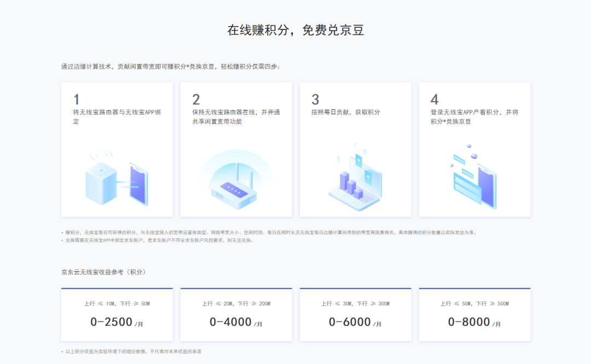Image resolution: width=591 pixels, height=364 pixels.
Task: Click label 上行 ≤ 10M, 下行 ≥ 50M
Action: [x=117, y=303]
